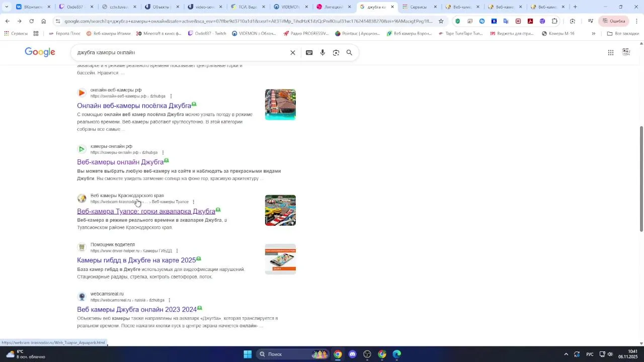Open Windows Start menu
This screenshot has width=644, height=362.
coord(248,354)
